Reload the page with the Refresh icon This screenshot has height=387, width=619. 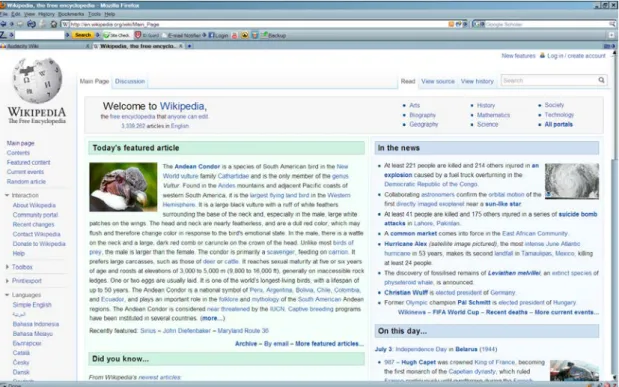(31, 24)
